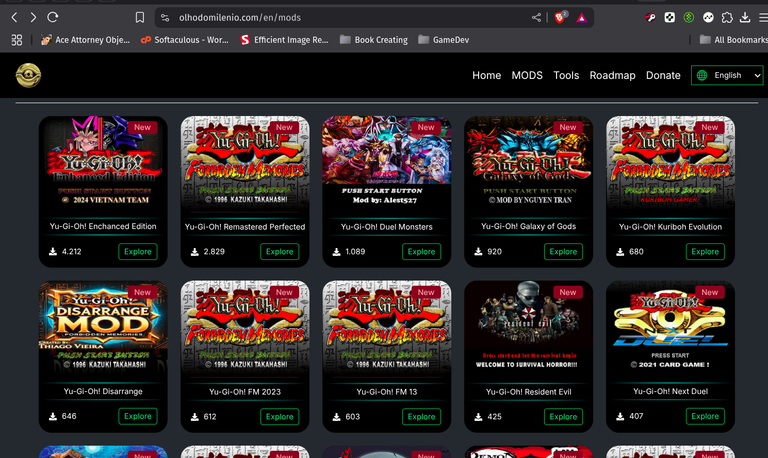The width and height of the screenshot is (768, 458).
Task: Click New badge on FM 13 card
Action: [x=426, y=292]
